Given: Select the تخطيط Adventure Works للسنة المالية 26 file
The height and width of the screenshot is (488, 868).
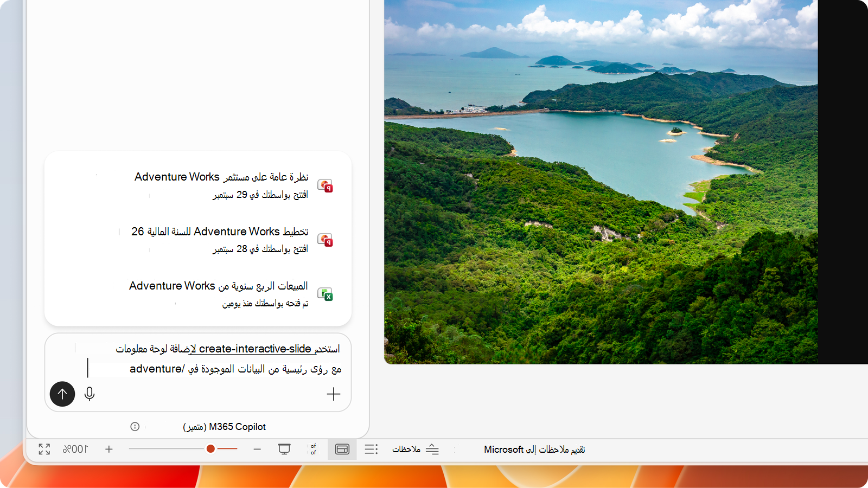Looking at the screenshot, I should (198, 239).
